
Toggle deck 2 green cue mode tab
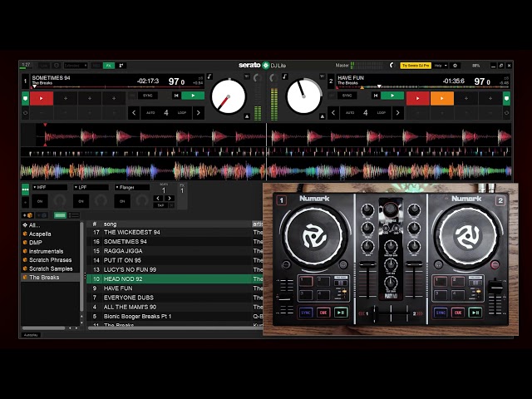[x=506, y=98]
